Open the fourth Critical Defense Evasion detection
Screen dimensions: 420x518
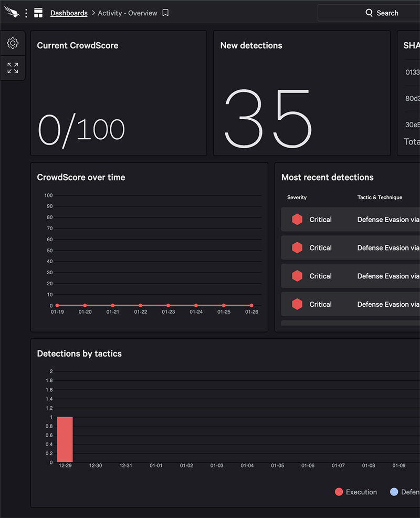tap(388, 304)
